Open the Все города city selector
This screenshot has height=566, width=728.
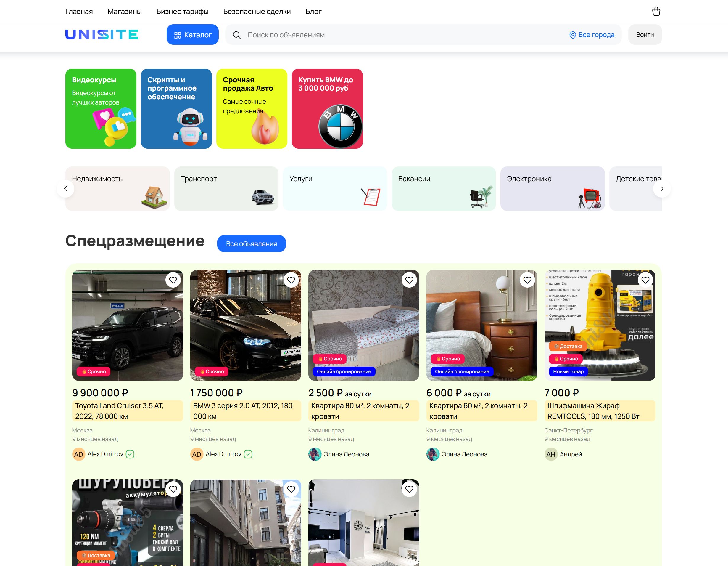pos(592,35)
